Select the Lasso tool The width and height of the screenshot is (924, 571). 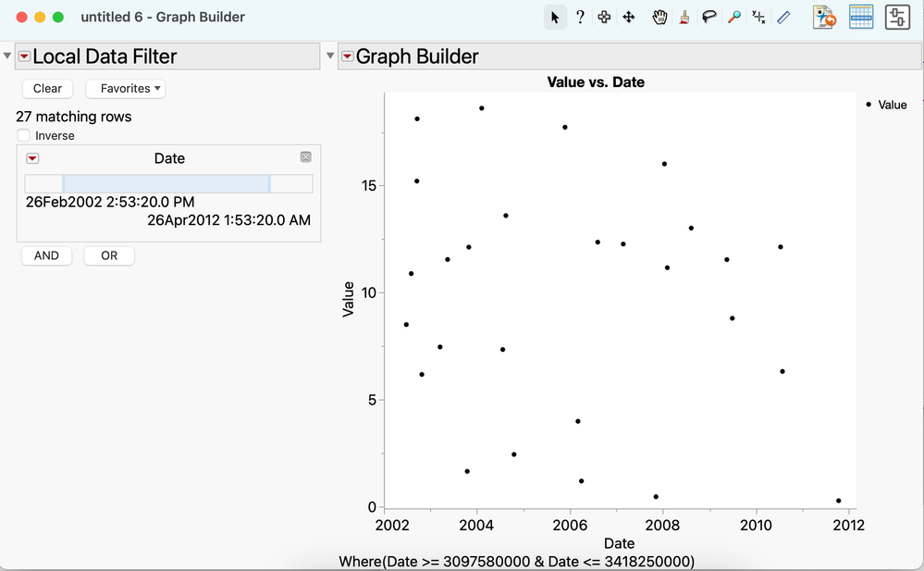click(x=708, y=17)
